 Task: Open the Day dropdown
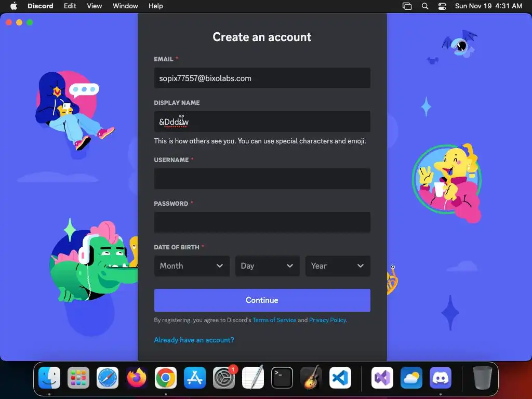(x=268, y=266)
